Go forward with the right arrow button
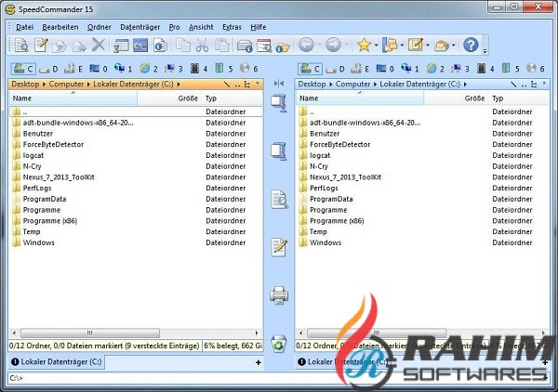The height and width of the screenshot is (392, 558). coord(333,46)
